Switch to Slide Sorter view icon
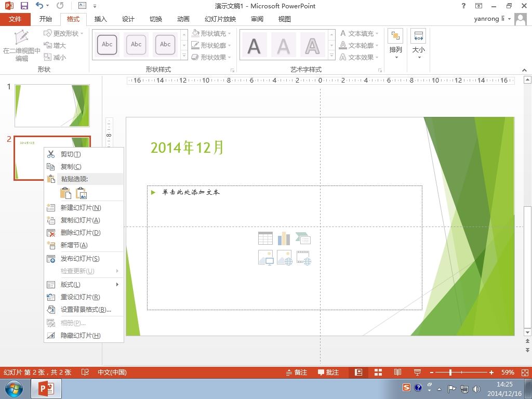 pos(378,372)
